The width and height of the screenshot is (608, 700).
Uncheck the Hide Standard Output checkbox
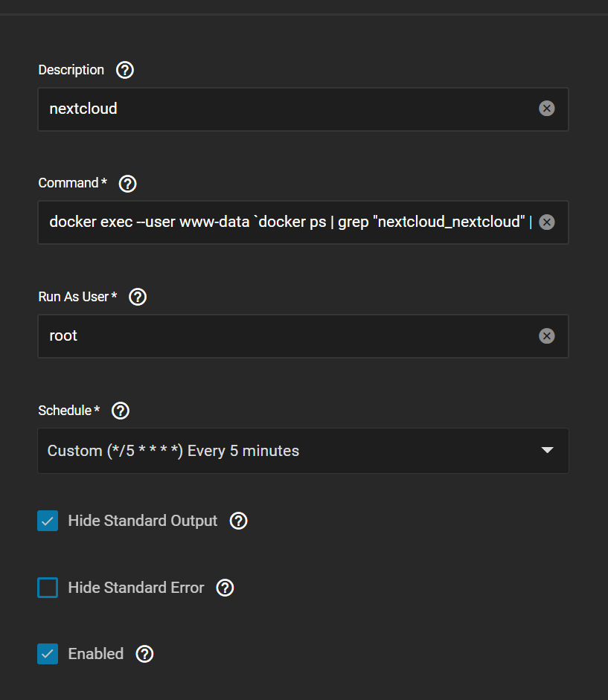pyautogui.click(x=48, y=521)
